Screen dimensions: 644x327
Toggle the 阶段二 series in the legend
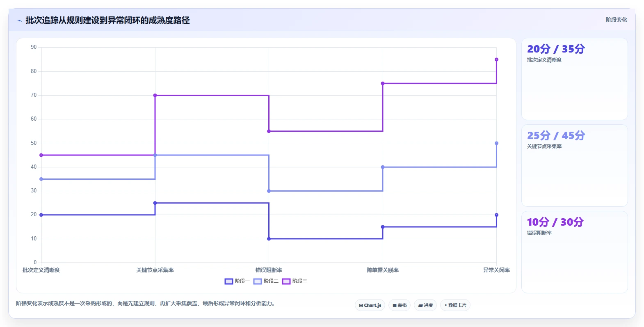click(266, 281)
